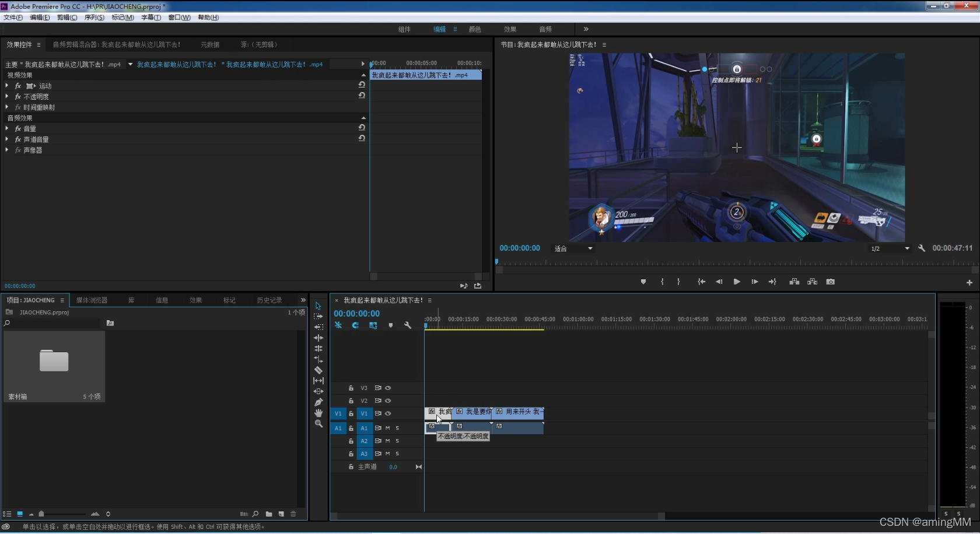Click New Bin icon in project panel

point(269,514)
